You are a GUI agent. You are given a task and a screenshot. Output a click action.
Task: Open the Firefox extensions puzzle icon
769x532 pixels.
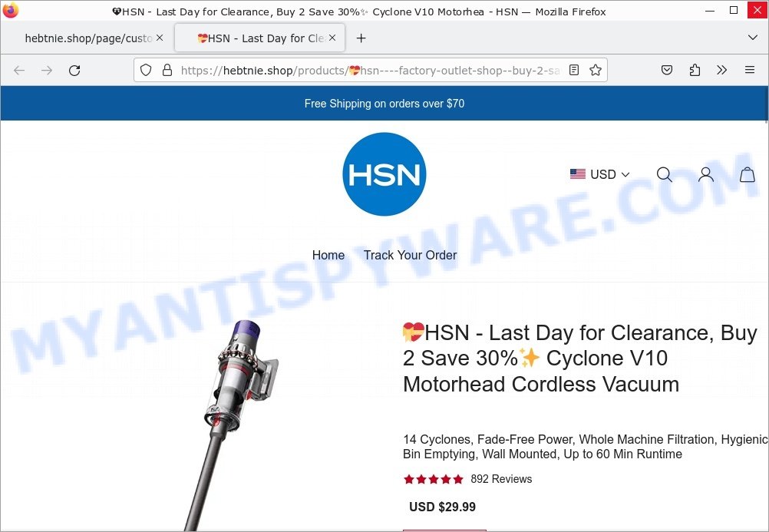(695, 70)
